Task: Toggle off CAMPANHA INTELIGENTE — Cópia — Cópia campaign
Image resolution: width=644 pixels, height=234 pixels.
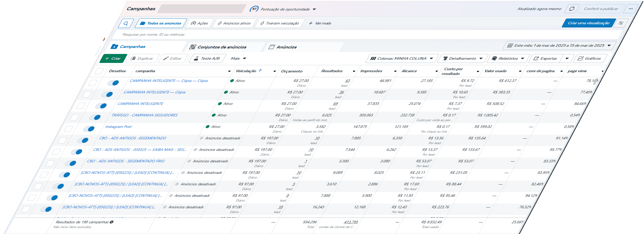Action: [x=113, y=83]
